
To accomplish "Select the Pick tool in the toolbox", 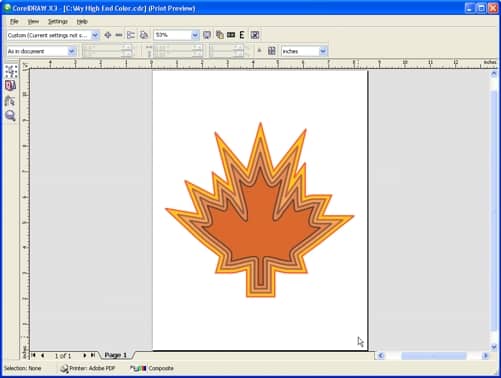I will (11, 71).
